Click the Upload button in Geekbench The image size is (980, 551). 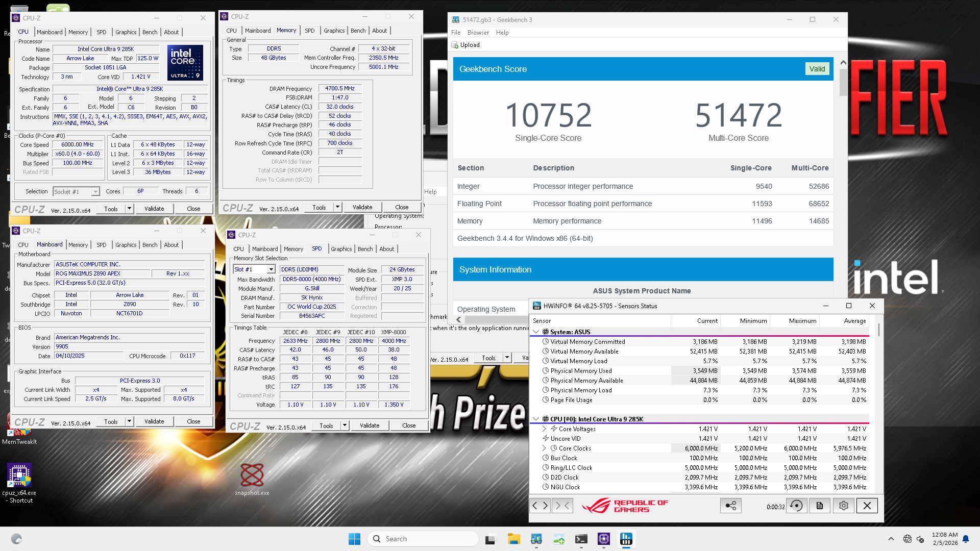pyautogui.click(x=465, y=45)
